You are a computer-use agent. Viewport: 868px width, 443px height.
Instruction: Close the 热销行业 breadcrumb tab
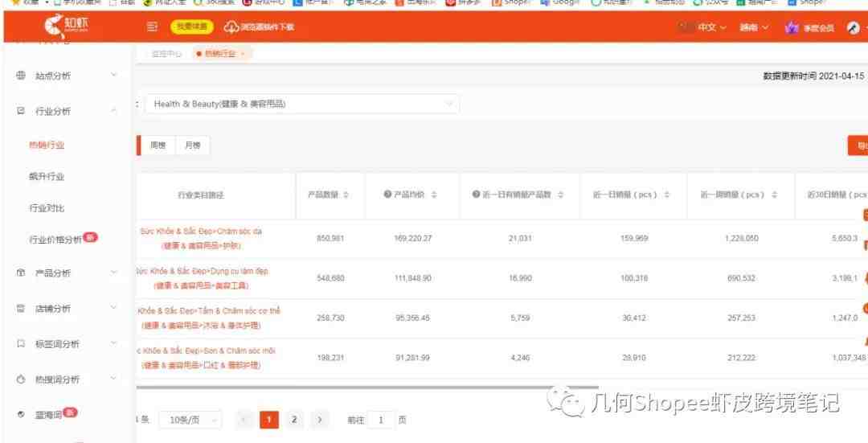pos(243,54)
